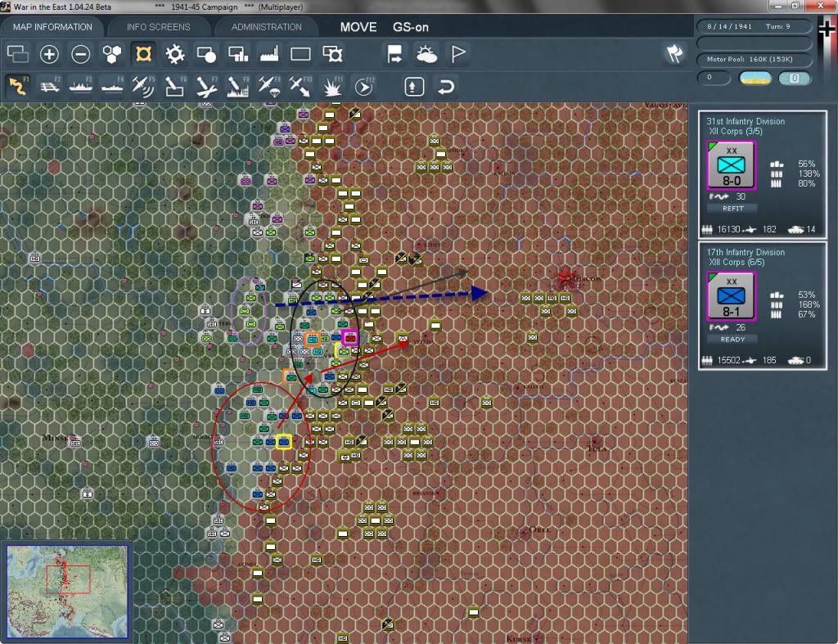Open 17th Infantry Division name link

pyautogui.click(x=746, y=252)
